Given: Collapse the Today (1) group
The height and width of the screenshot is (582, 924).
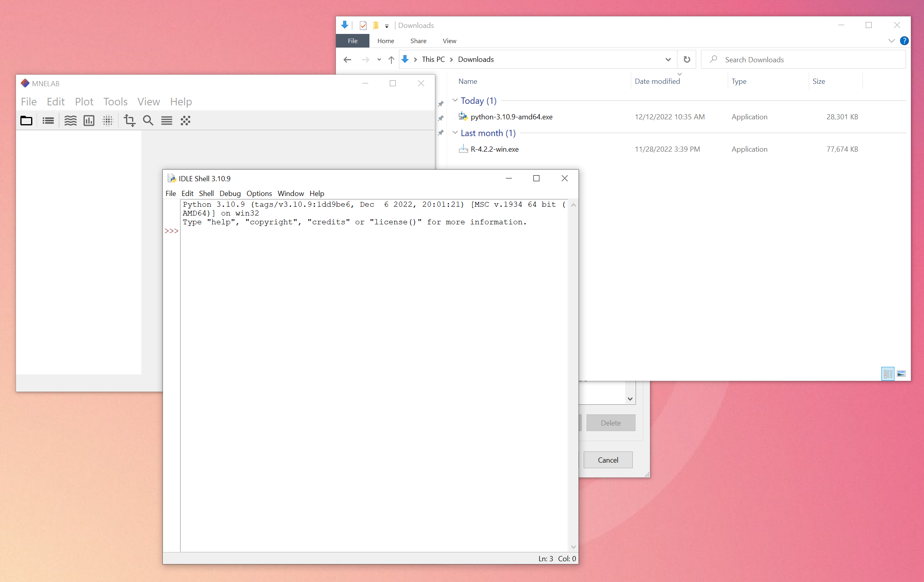Looking at the screenshot, I should click(x=455, y=101).
